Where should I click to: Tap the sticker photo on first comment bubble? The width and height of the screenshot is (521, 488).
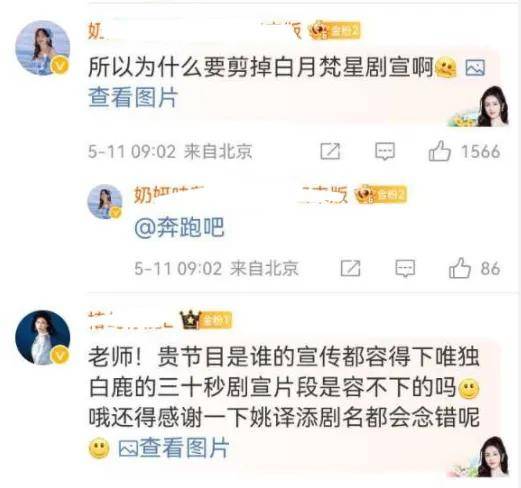coord(479,106)
